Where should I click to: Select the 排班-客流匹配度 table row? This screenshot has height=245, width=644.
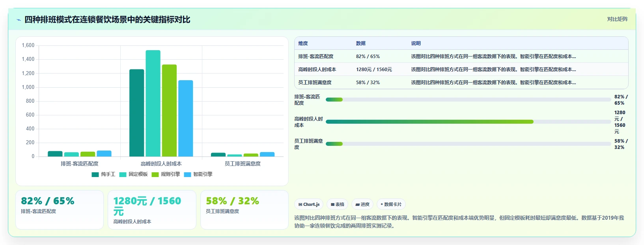pos(461,57)
